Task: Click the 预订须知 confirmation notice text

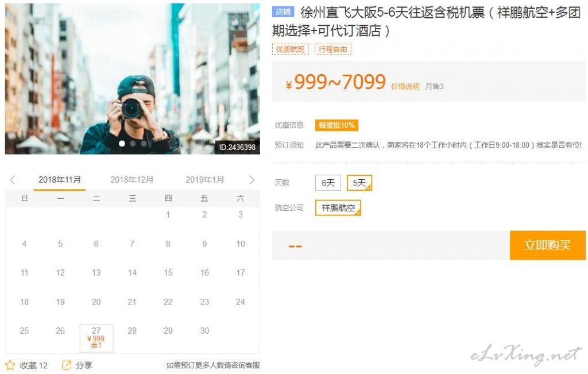Action: click(448, 145)
